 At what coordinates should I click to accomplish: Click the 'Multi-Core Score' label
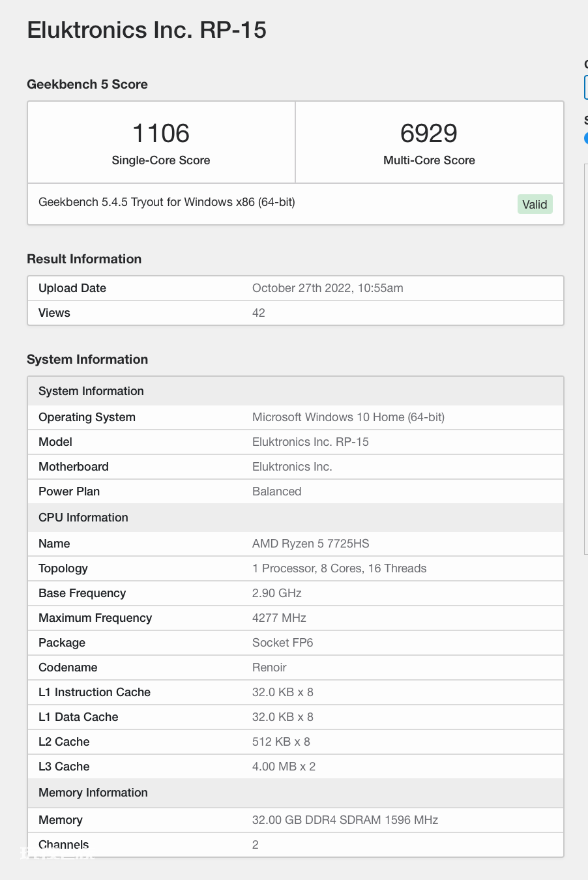(429, 160)
